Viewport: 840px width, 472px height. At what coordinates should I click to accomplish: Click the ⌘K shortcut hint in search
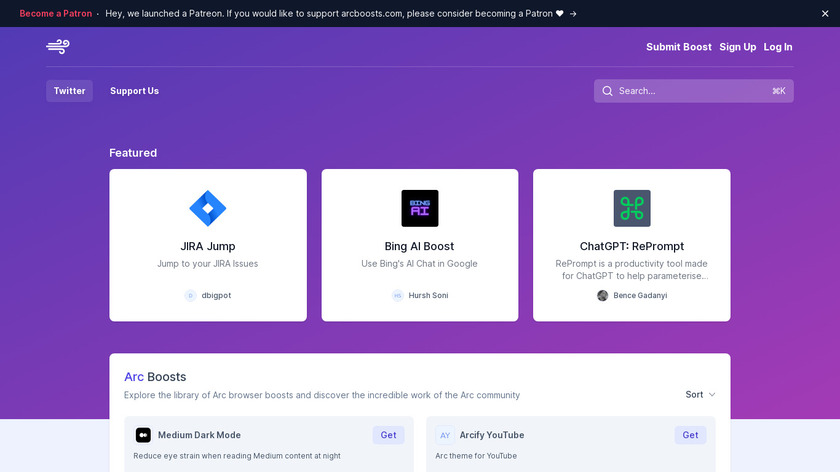click(x=778, y=91)
